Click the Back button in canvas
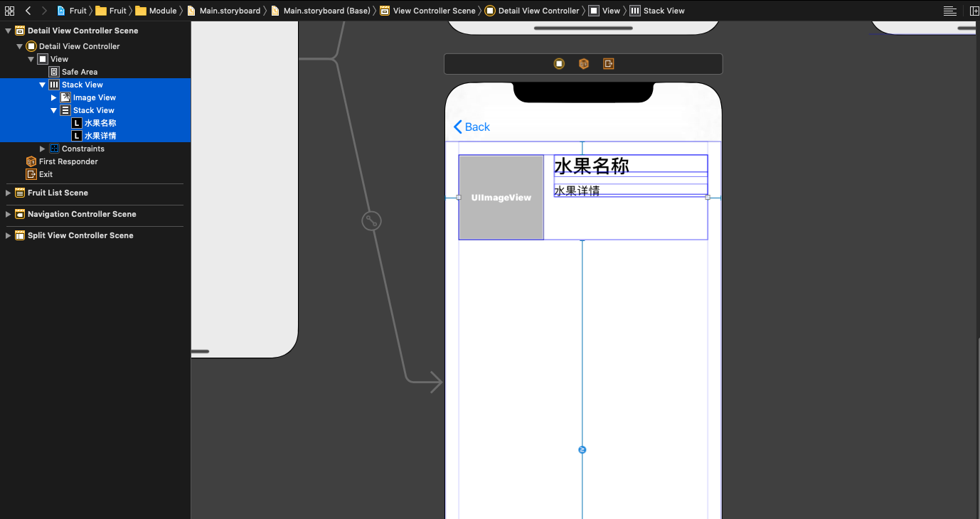Viewport: 980px width, 519px height. (472, 127)
